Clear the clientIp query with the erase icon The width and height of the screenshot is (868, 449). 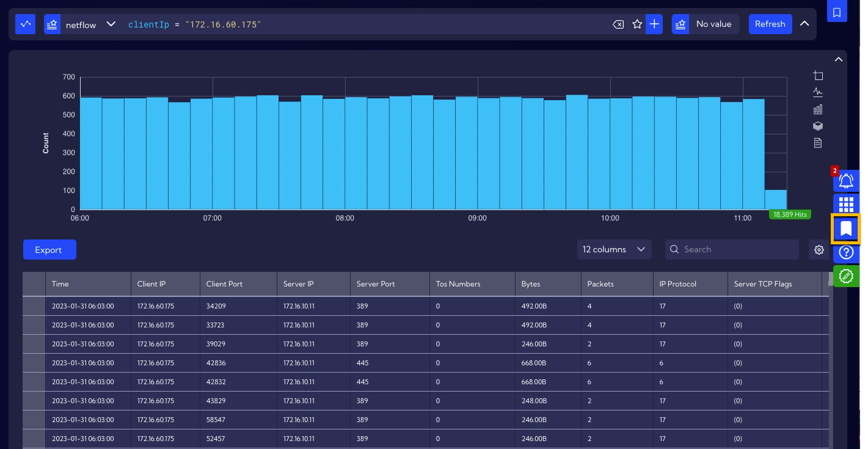(618, 24)
